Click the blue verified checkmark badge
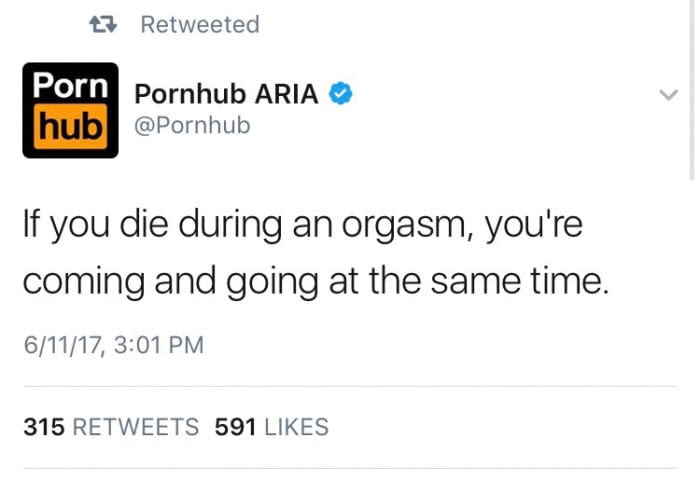Screen dimensions: 700x479 (x=341, y=93)
